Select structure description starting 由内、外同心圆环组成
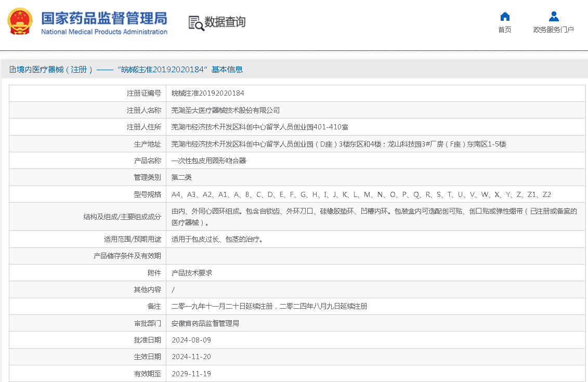The image size is (588, 382). (x=374, y=217)
